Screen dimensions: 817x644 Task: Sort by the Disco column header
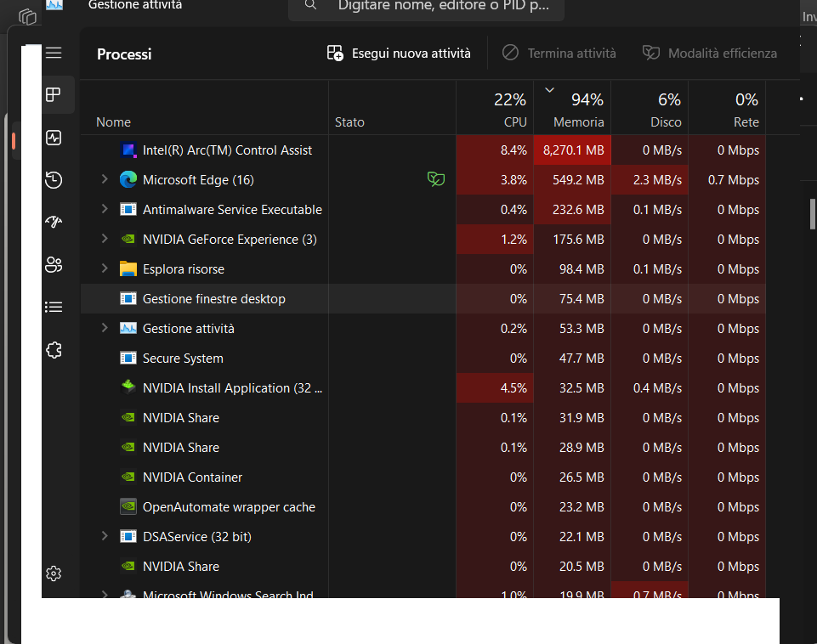650,108
